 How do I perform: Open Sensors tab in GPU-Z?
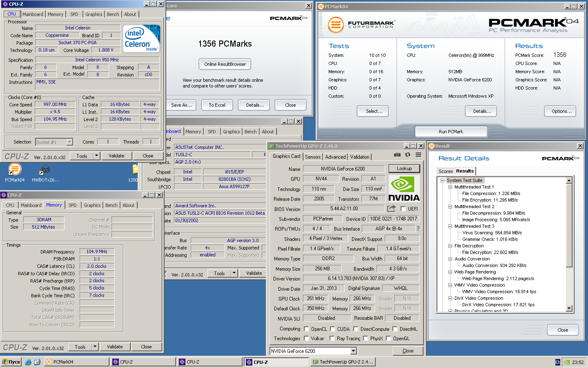pos(313,157)
